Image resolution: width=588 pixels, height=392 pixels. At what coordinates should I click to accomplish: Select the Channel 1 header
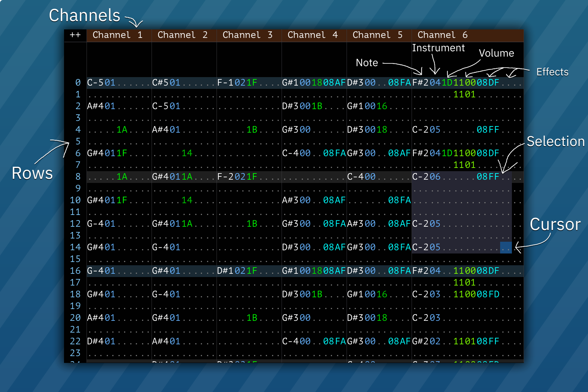pyautogui.click(x=118, y=35)
